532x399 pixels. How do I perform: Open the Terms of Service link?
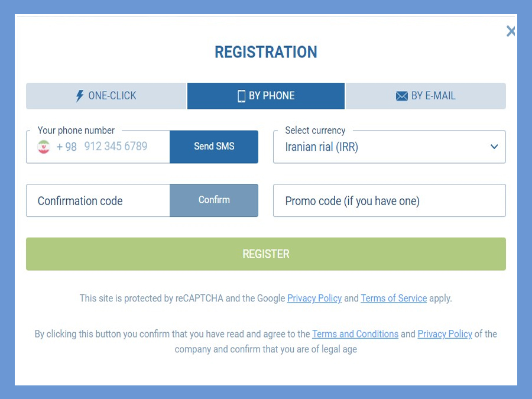(394, 299)
